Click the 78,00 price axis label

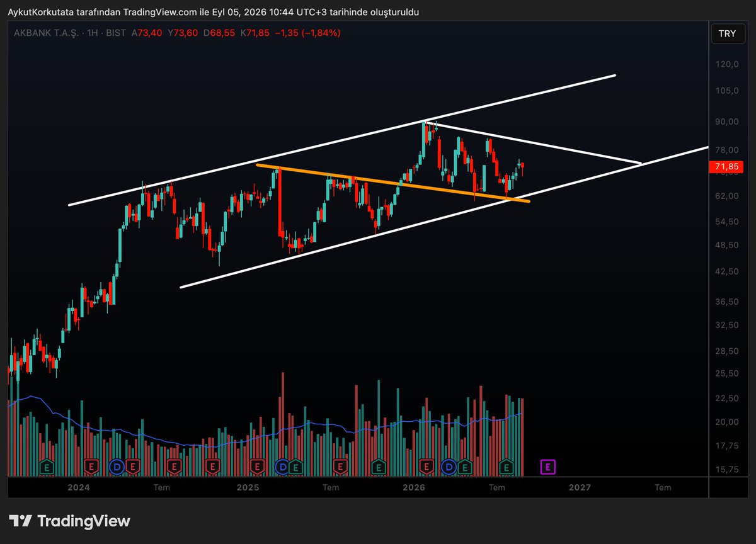(x=728, y=150)
